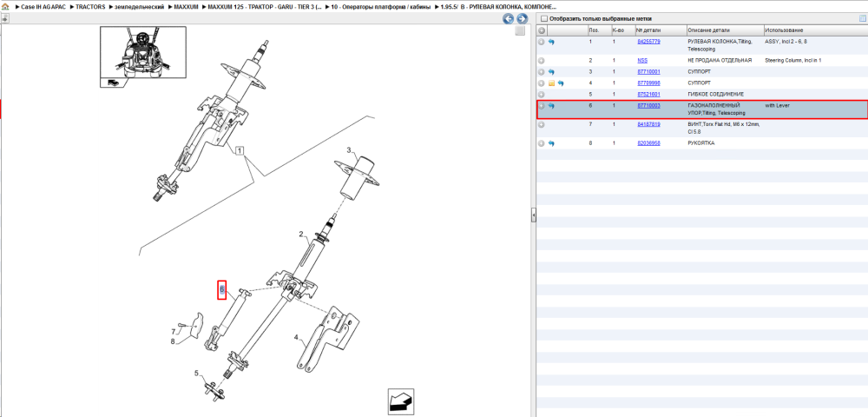Select callout 1 on the diagram
Image resolution: width=868 pixels, height=417 pixels.
tap(240, 150)
